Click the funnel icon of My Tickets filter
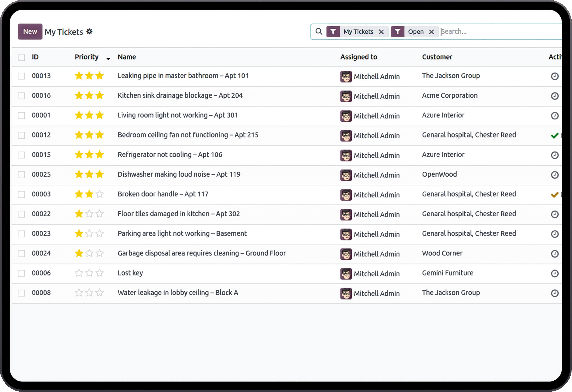The image size is (572, 392). (x=333, y=32)
